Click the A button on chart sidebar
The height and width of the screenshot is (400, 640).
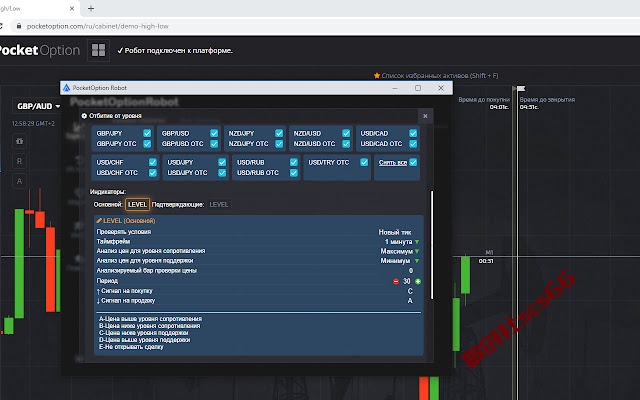point(19,181)
